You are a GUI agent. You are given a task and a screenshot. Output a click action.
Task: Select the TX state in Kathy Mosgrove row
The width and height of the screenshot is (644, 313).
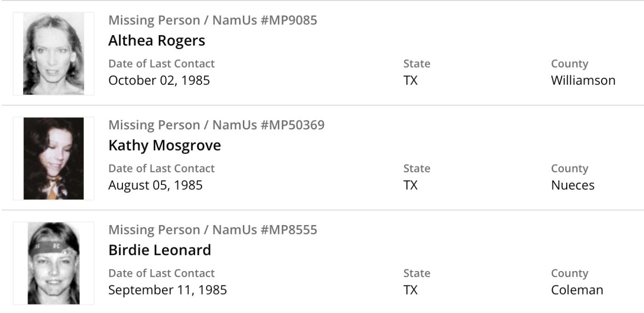click(x=410, y=185)
